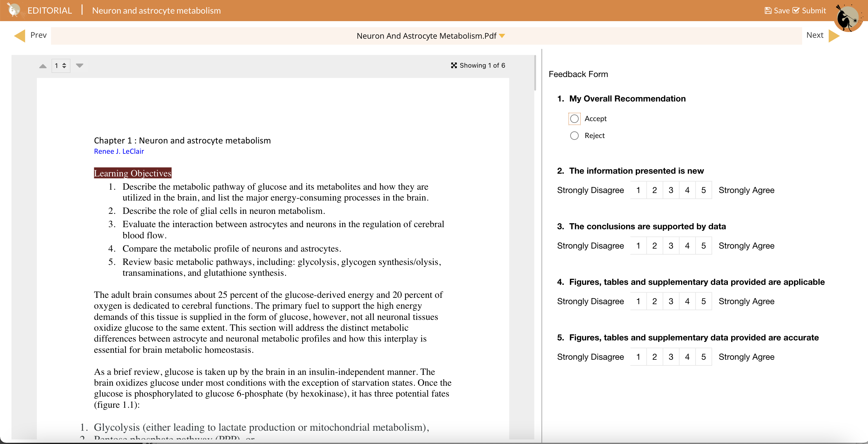Click 'Neuron and astrocyte metabolism' header title
The height and width of the screenshot is (444, 868).
[x=156, y=11]
